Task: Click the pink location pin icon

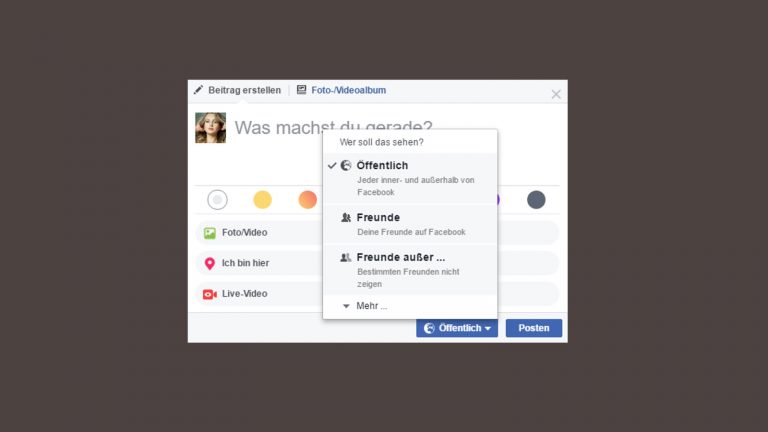Action: [210, 264]
